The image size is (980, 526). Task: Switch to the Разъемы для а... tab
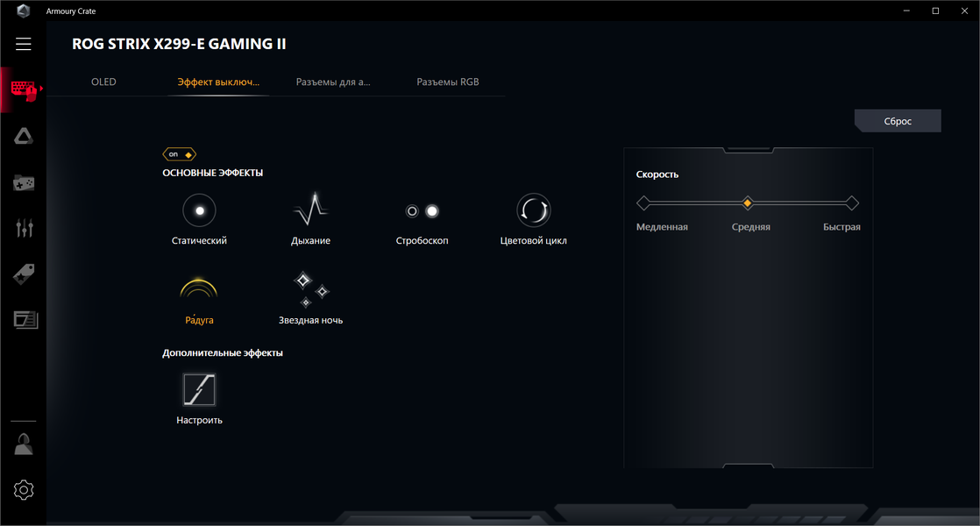[x=333, y=82]
